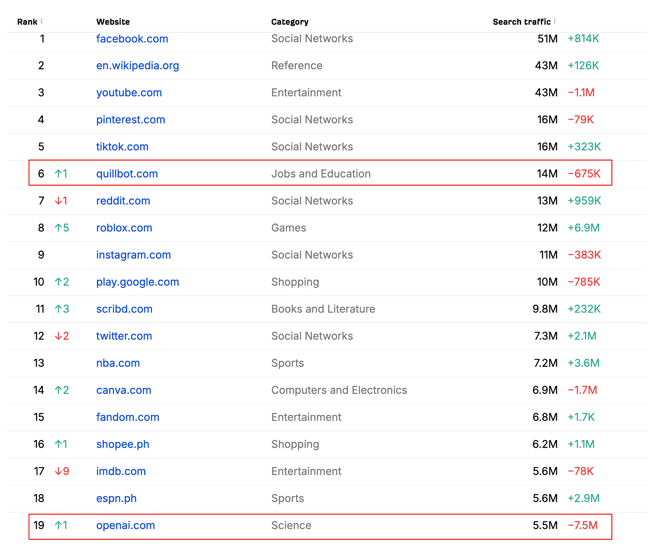The image size is (657, 549).
Task: Open the espn.ph link
Action: click(116, 498)
